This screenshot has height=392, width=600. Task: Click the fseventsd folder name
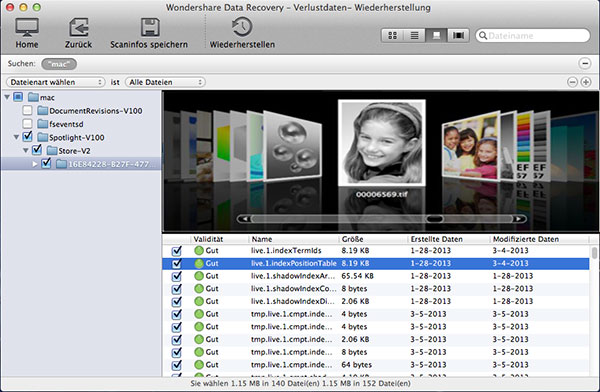[66, 124]
